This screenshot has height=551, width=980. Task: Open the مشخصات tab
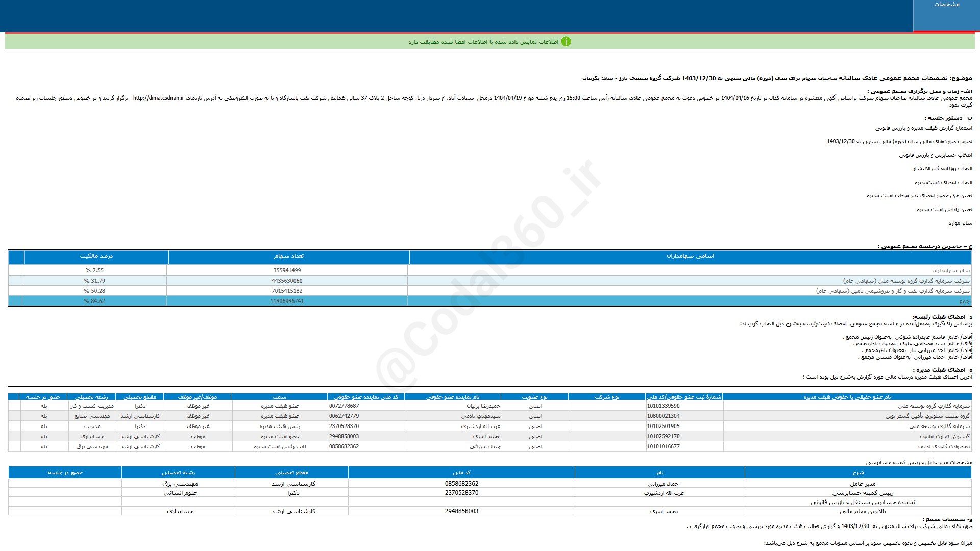click(x=946, y=15)
